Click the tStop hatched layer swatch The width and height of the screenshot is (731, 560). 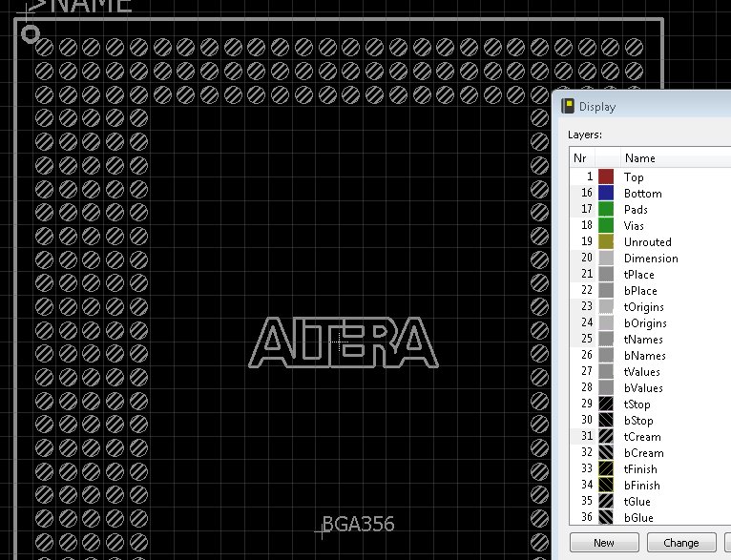coord(606,404)
